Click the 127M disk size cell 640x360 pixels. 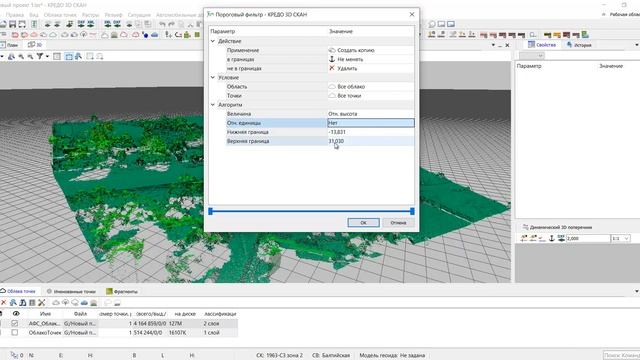click(x=176, y=323)
